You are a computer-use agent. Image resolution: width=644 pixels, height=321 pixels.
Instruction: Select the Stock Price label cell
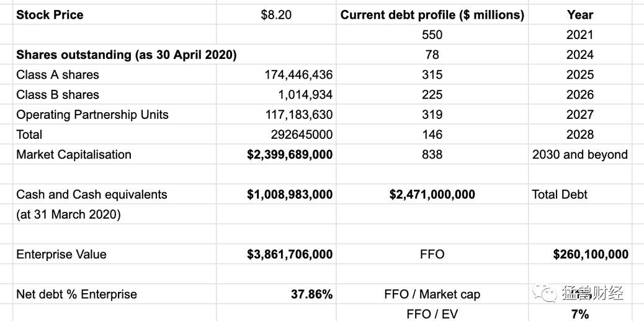coord(50,15)
